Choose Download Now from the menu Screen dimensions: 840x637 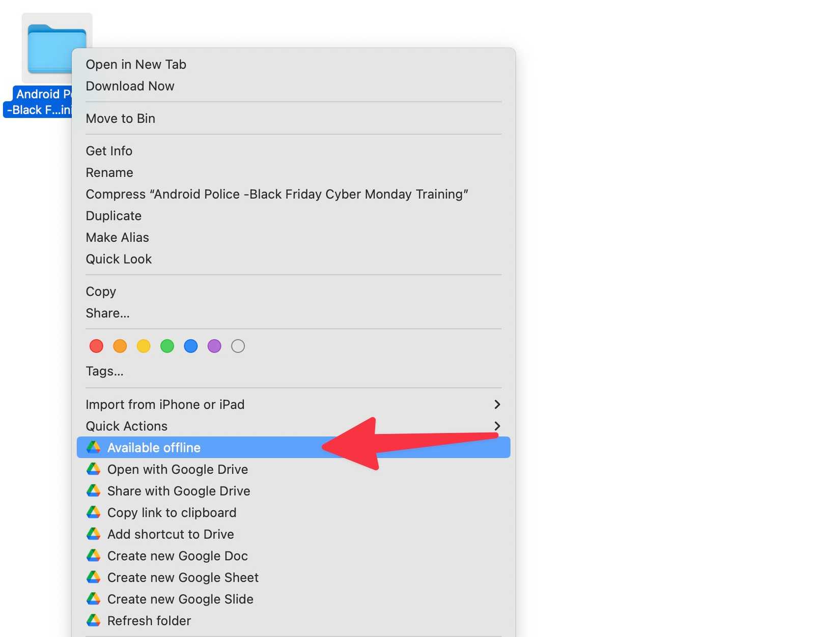pyautogui.click(x=130, y=86)
